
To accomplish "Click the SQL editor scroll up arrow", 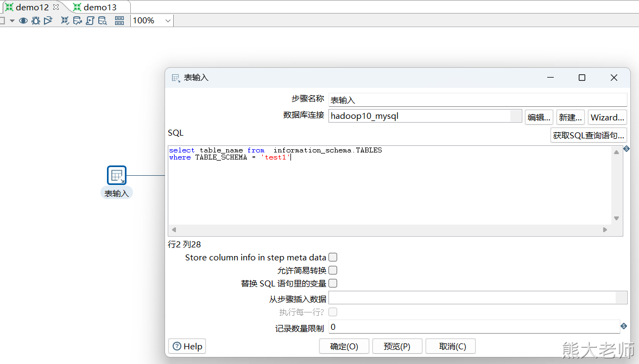I will [616, 152].
